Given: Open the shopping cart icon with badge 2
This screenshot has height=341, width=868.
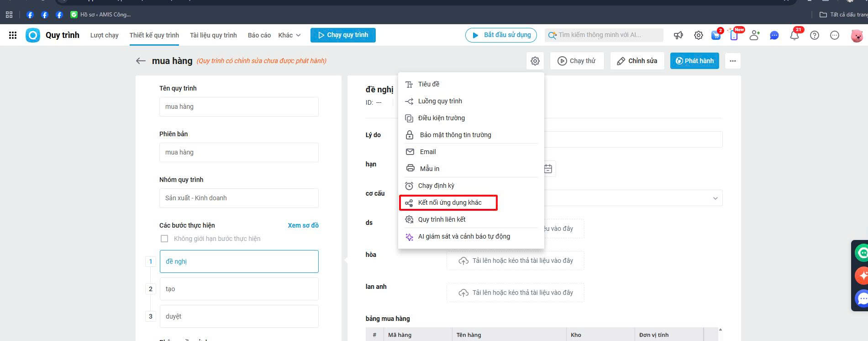Looking at the screenshot, I should [716, 35].
